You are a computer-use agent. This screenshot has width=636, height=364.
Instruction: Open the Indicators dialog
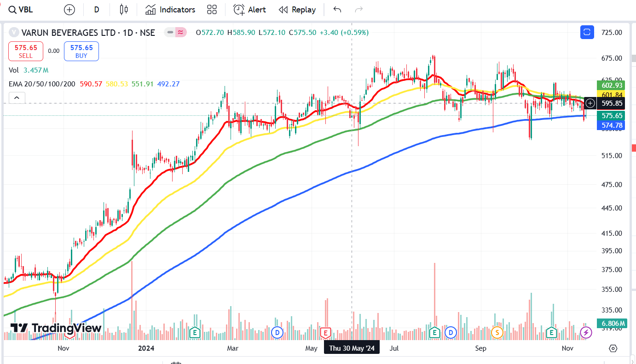170,10
